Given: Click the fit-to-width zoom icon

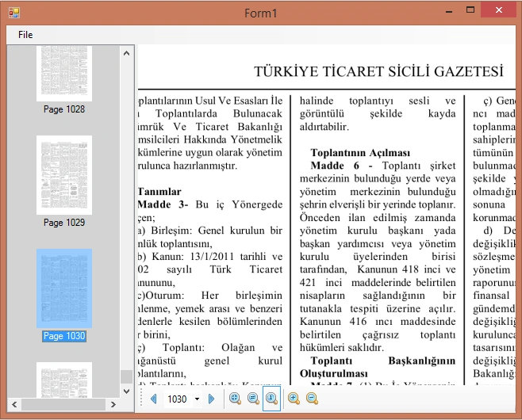Looking at the screenshot, I should click(253, 398).
